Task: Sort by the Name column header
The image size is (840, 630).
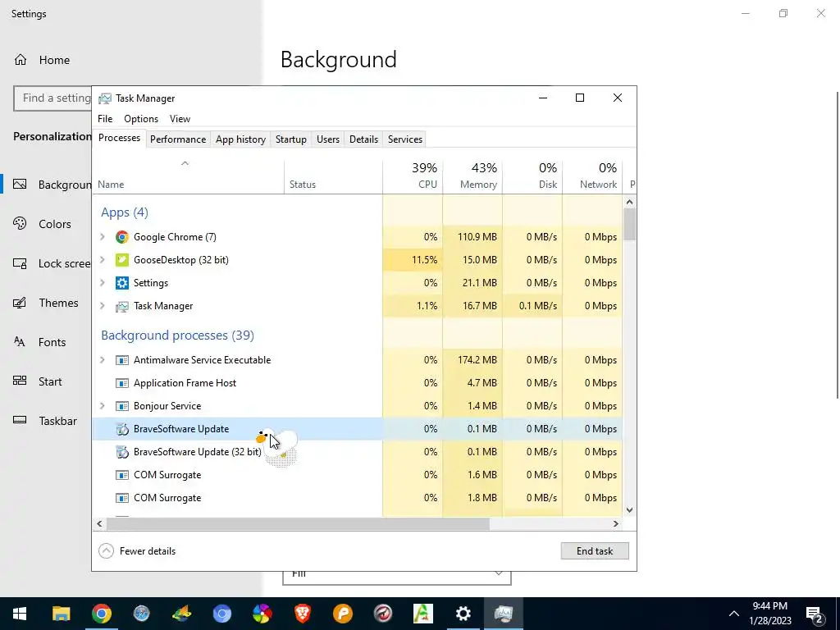Action: pyautogui.click(x=189, y=176)
